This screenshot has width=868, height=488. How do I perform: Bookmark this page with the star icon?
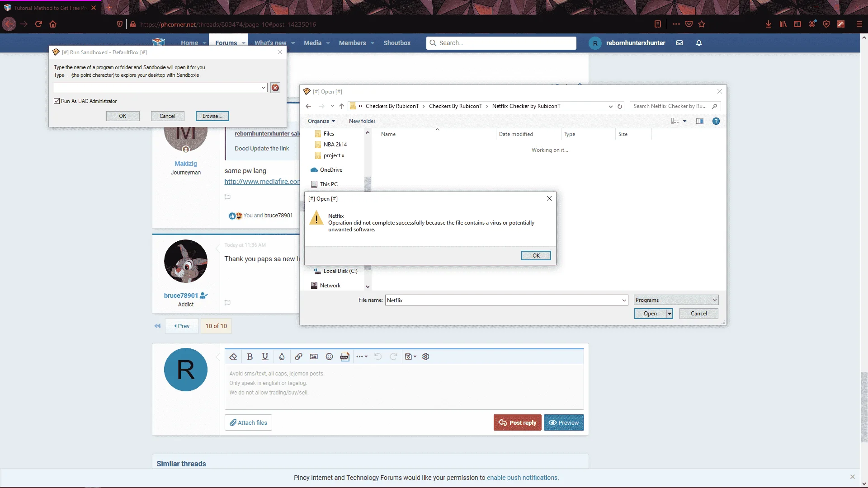click(x=702, y=24)
